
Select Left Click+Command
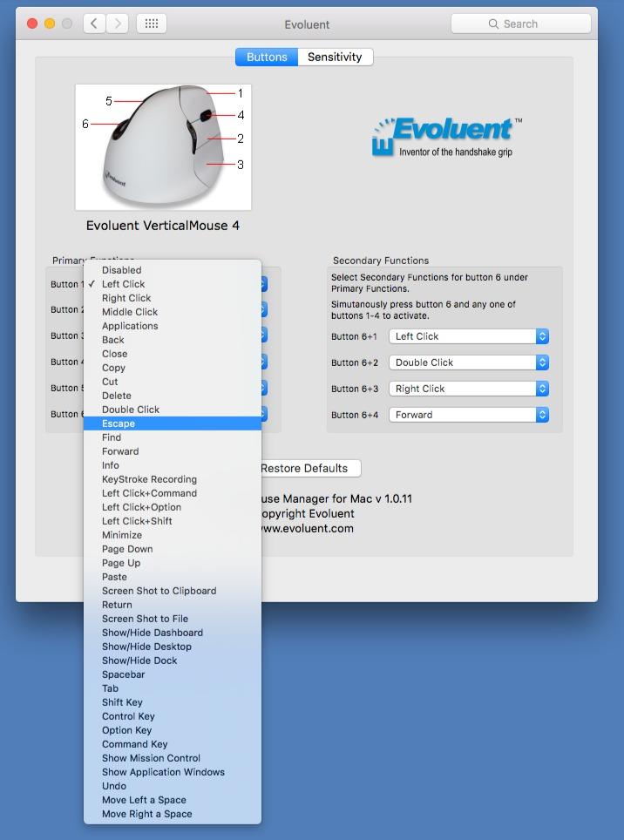173,493
